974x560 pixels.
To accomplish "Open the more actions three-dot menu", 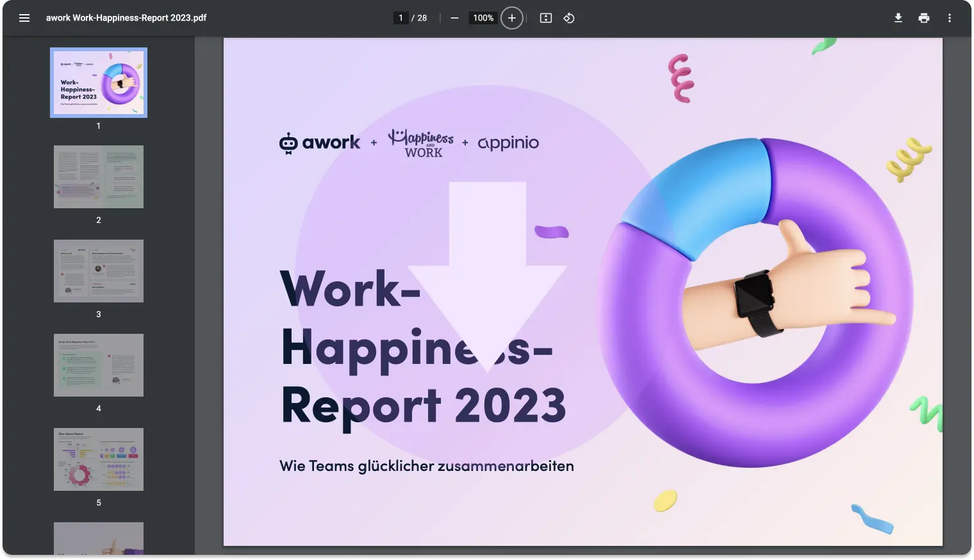I will [x=950, y=18].
